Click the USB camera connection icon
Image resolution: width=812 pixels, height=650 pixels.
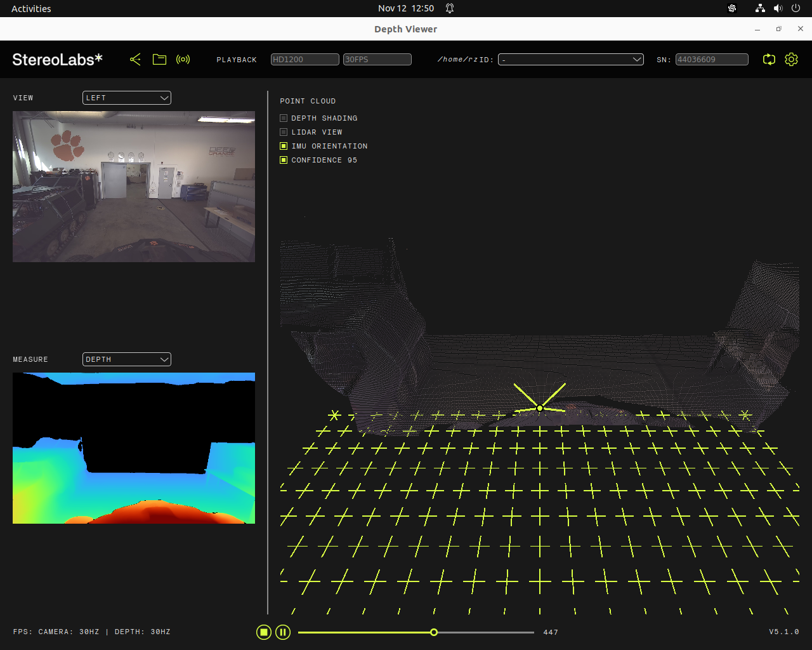point(135,60)
